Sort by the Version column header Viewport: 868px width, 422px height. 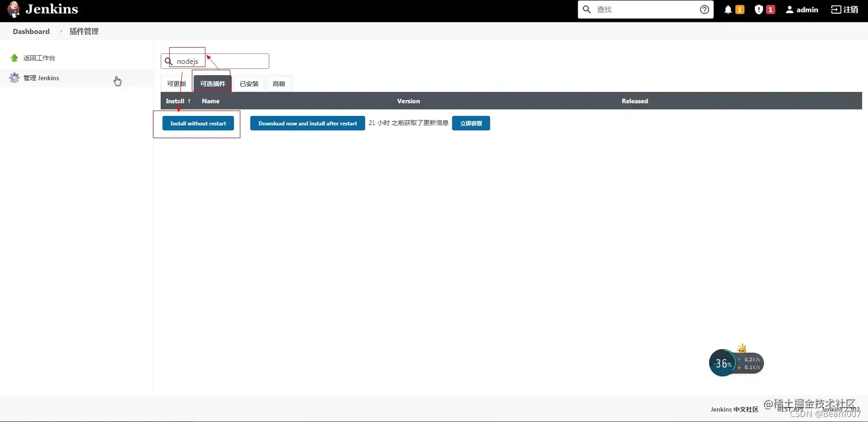click(x=408, y=101)
